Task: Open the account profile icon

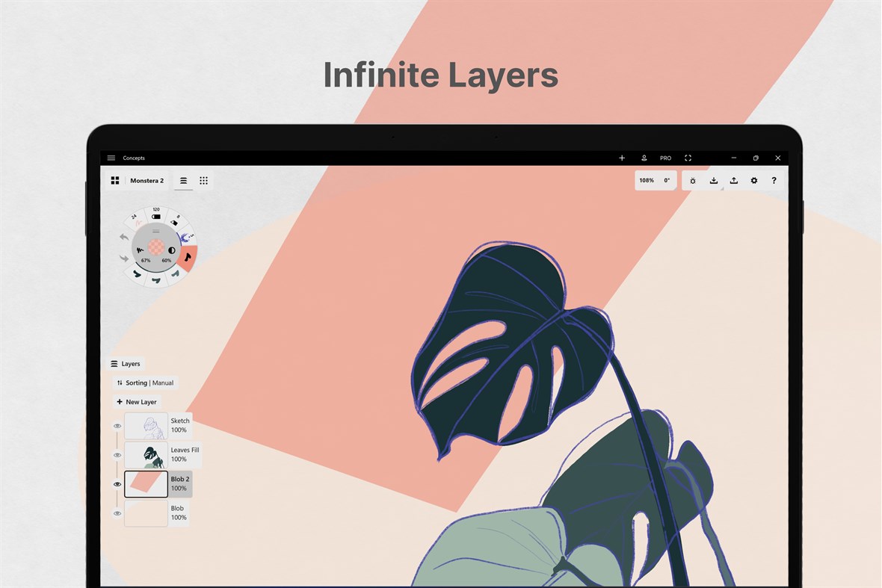Action: (x=644, y=158)
